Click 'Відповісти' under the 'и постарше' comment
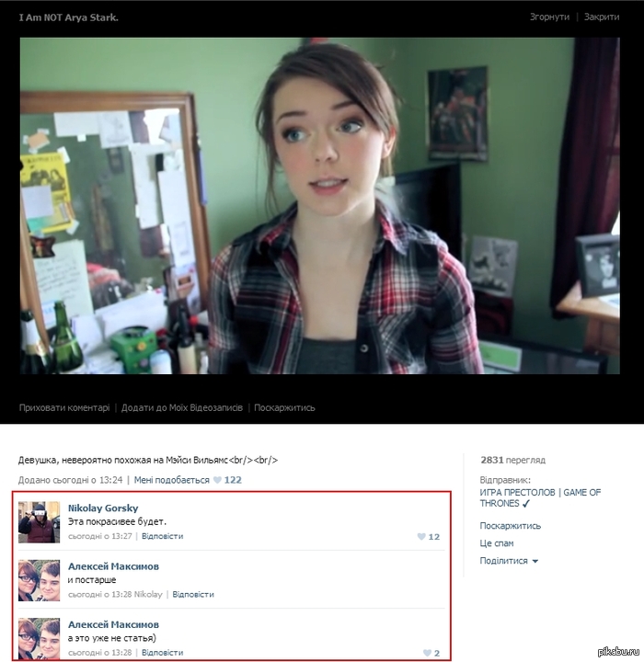This screenshot has width=644, height=662. pyautogui.click(x=193, y=594)
